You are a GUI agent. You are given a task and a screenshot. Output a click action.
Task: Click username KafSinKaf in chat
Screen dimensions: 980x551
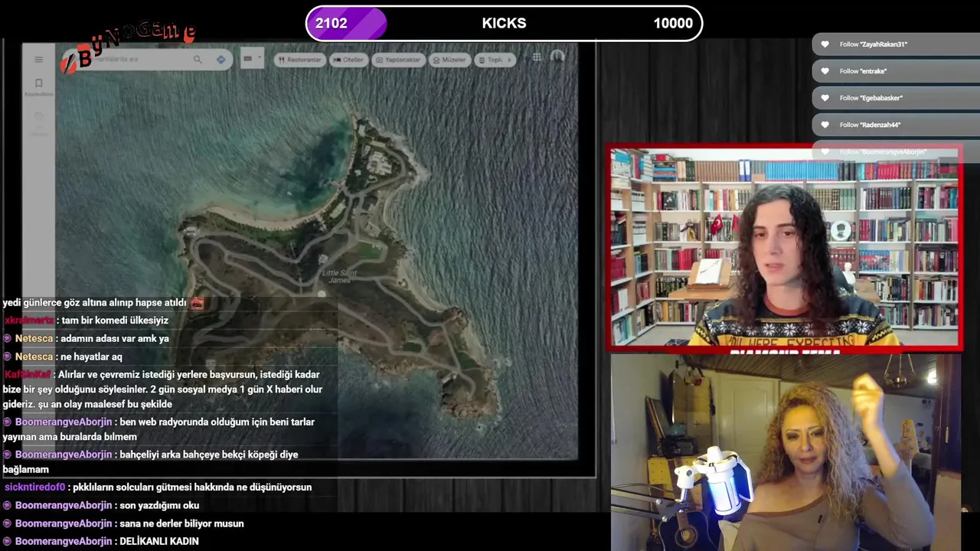click(28, 374)
